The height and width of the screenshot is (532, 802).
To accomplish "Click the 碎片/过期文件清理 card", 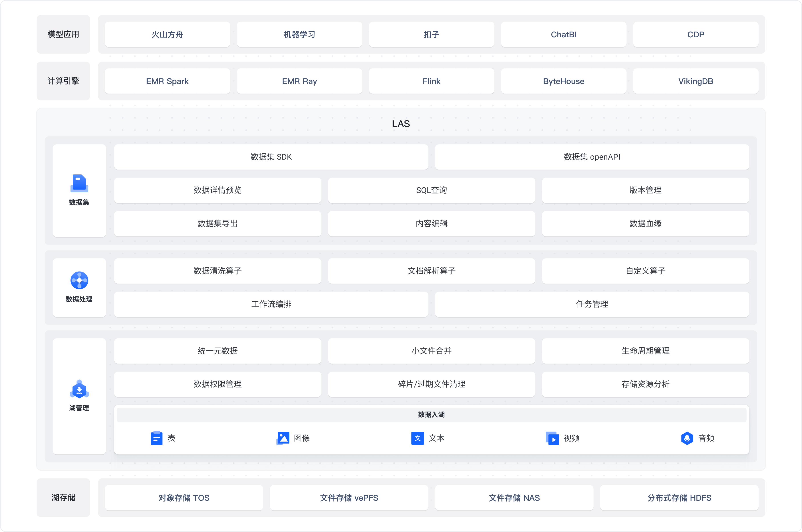I will click(x=431, y=384).
